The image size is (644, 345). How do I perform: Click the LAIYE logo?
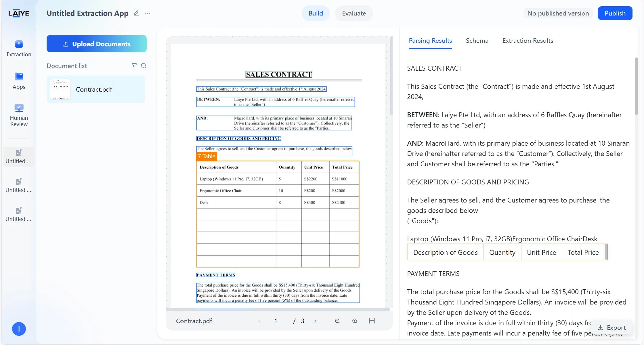tap(19, 13)
